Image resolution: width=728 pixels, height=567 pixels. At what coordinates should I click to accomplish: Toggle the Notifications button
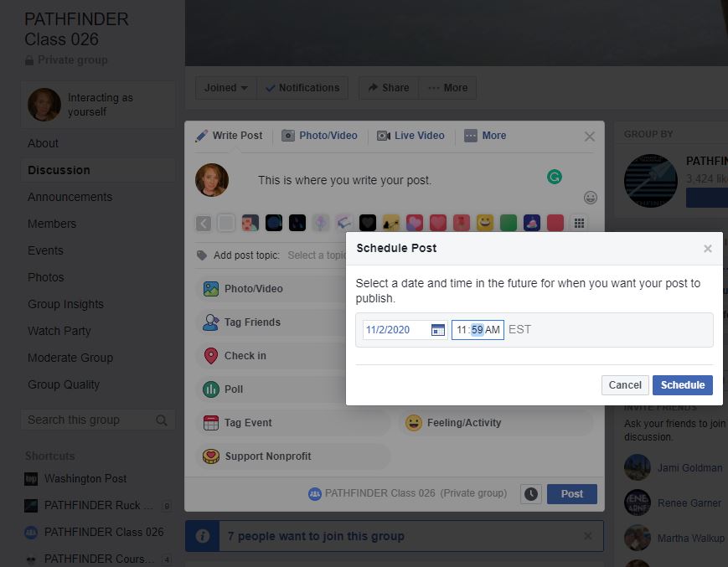point(302,88)
